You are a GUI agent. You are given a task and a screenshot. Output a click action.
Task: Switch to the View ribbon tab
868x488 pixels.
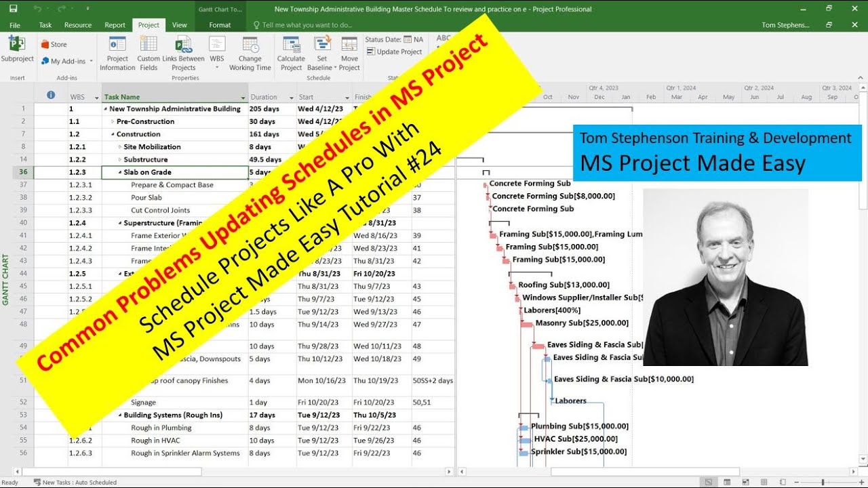pos(179,25)
